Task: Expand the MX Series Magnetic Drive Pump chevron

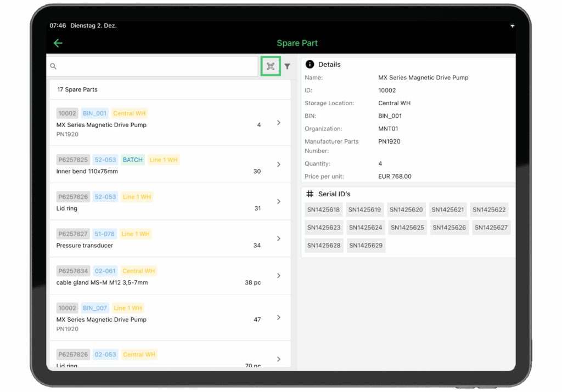Action: pyautogui.click(x=278, y=123)
